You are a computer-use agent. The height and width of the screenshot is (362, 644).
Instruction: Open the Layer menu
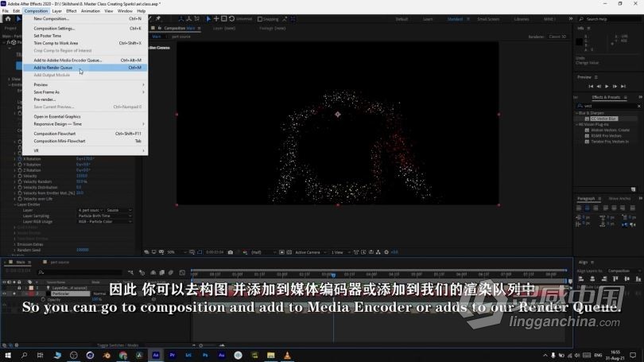[56, 11]
